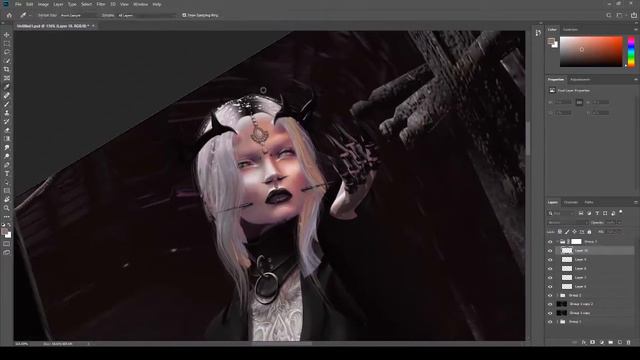Open the Image menu
This screenshot has width=640, height=360.
[x=43, y=4]
